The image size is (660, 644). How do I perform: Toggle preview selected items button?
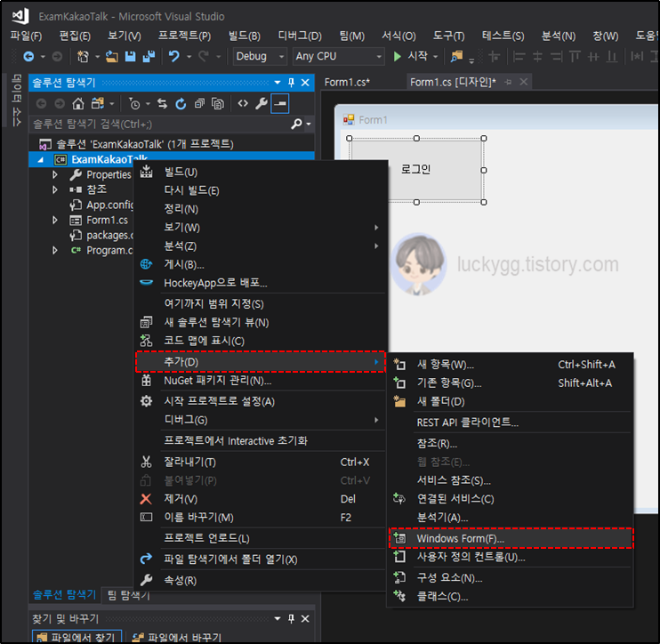coord(280,103)
